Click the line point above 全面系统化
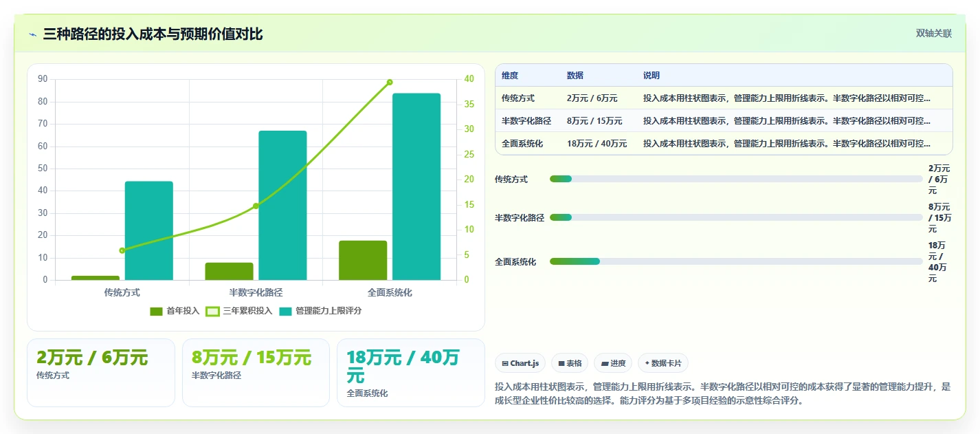 [x=390, y=82]
